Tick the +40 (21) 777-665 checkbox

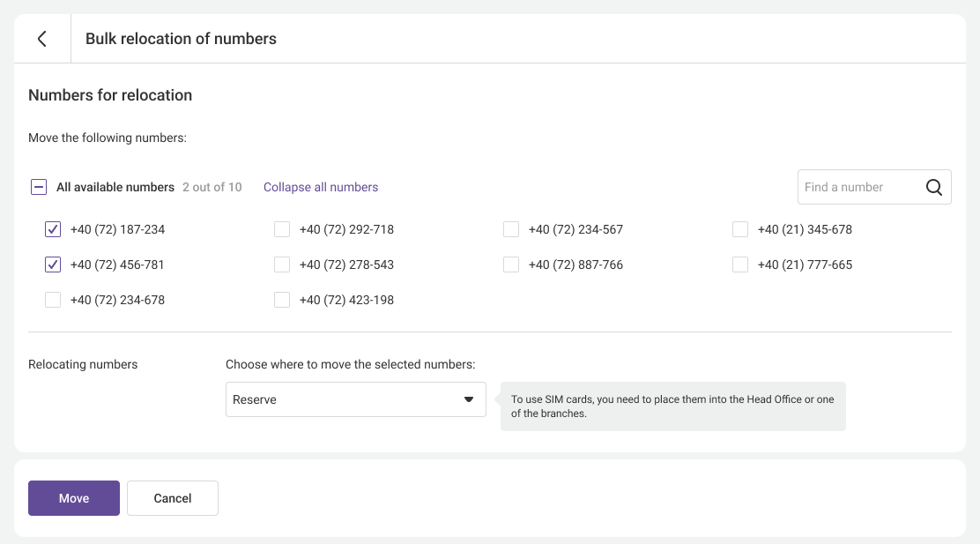[x=740, y=265]
